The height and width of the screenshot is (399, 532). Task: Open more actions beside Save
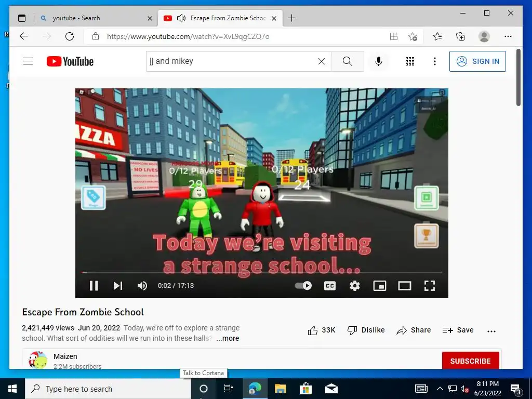coord(491,331)
